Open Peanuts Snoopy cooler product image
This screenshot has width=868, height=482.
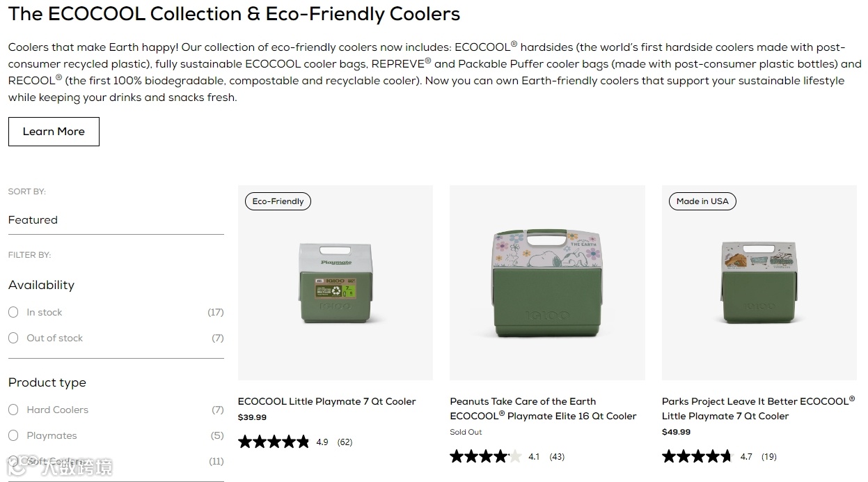coord(547,283)
